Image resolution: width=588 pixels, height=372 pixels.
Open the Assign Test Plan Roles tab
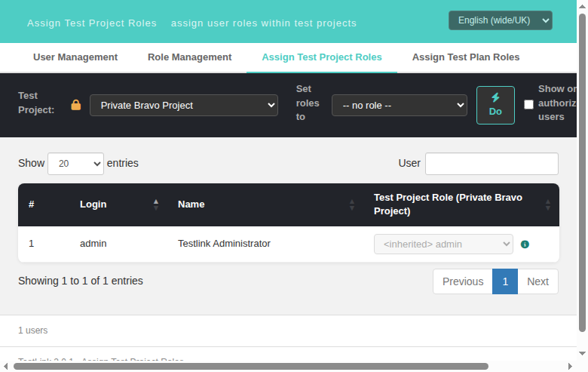pos(466,57)
